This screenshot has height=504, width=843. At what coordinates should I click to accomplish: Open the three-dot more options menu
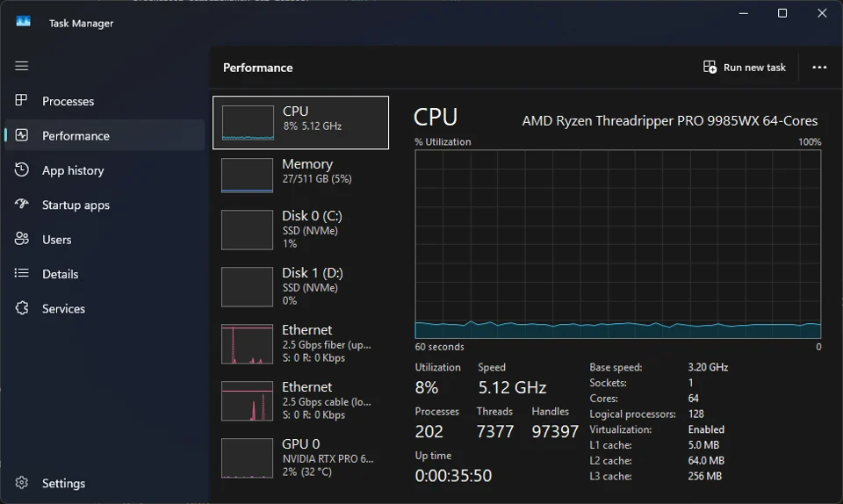(x=819, y=67)
